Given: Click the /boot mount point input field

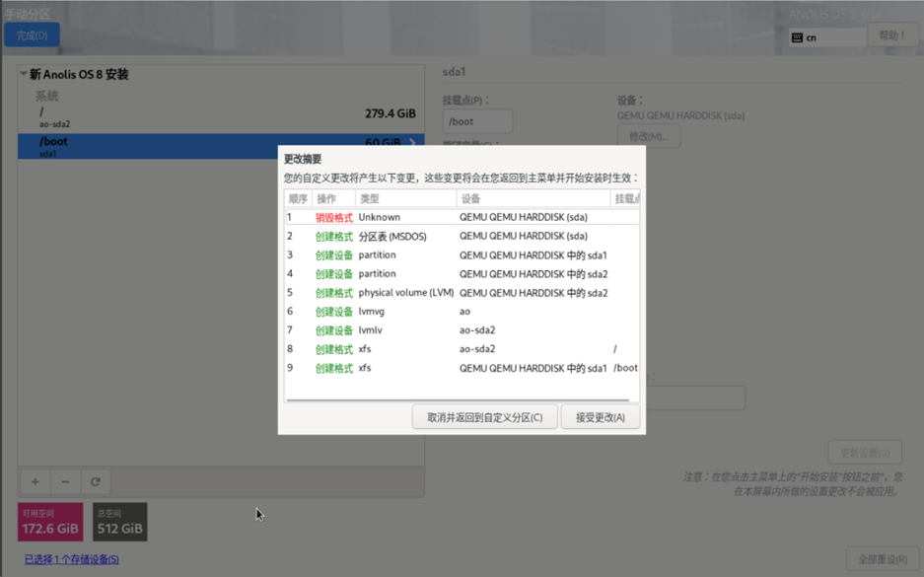Looking at the screenshot, I should [477, 120].
